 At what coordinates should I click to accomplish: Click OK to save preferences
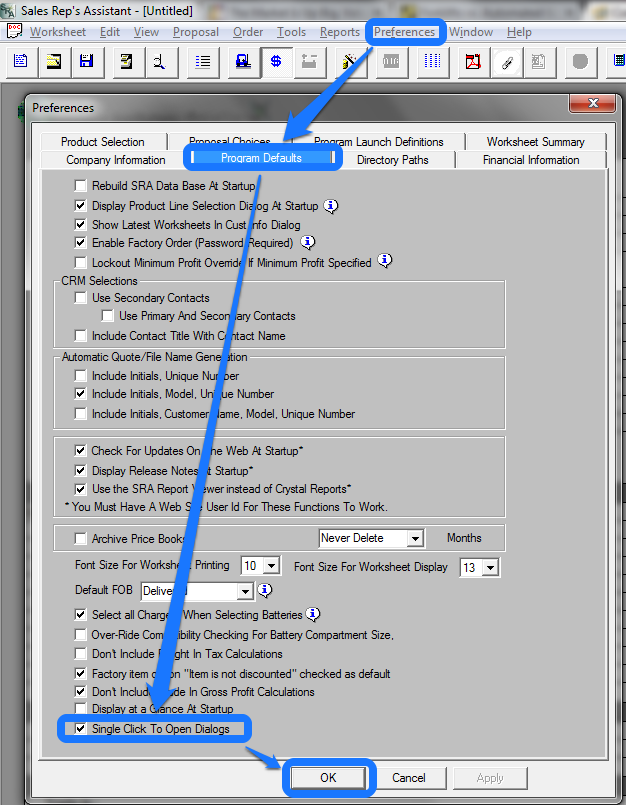pos(328,778)
